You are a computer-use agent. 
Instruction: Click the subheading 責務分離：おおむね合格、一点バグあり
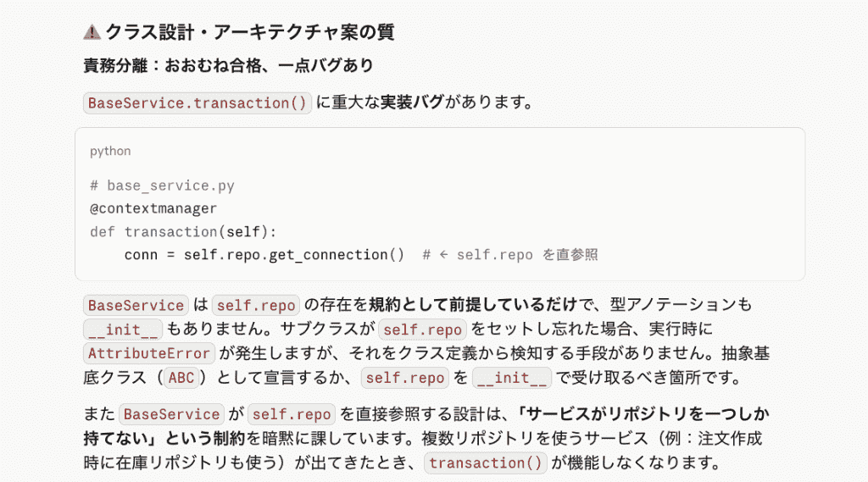pyautogui.click(x=229, y=65)
